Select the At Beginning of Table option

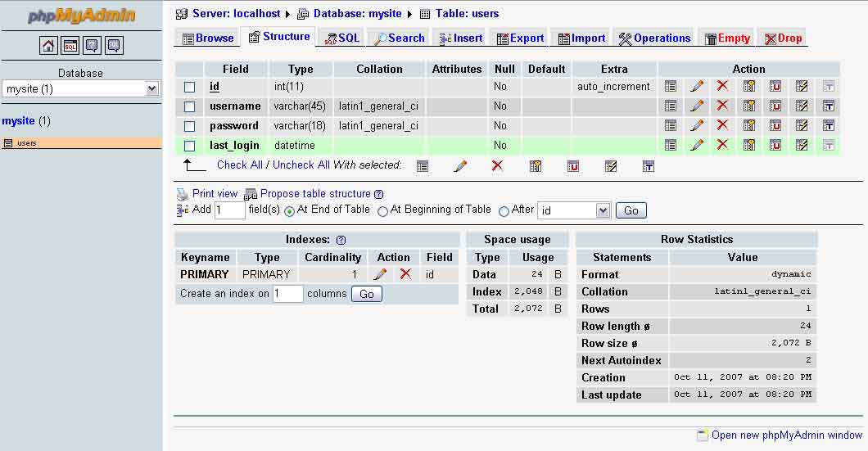point(382,211)
